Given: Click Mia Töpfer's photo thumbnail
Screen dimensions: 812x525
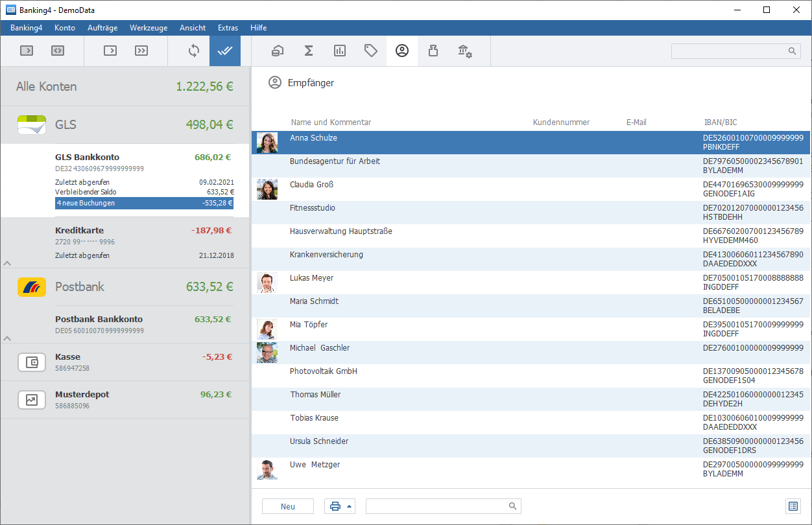Looking at the screenshot, I should (267, 329).
